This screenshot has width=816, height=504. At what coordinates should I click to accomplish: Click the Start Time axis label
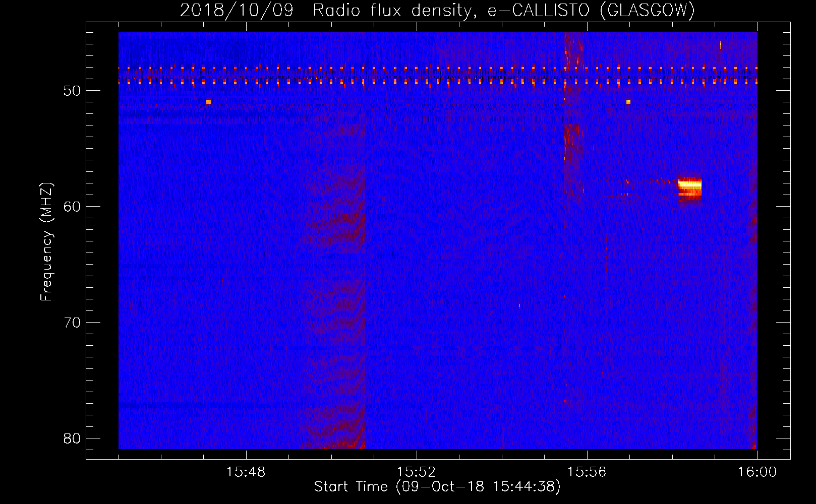pyautogui.click(x=437, y=487)
